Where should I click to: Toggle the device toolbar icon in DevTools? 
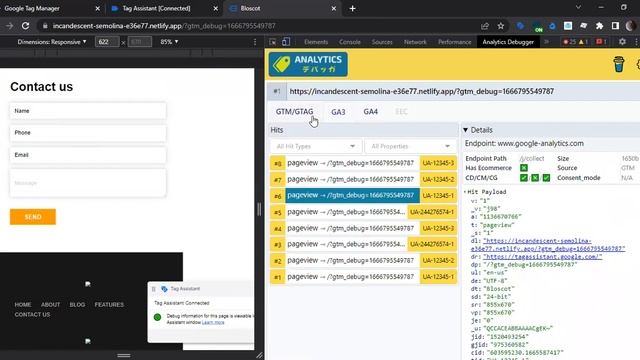point(286,42)
